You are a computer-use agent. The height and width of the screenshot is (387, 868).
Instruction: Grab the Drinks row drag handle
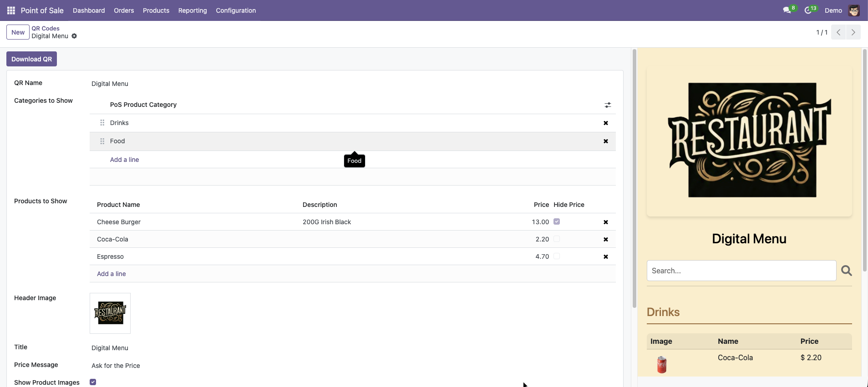(102, 123)
